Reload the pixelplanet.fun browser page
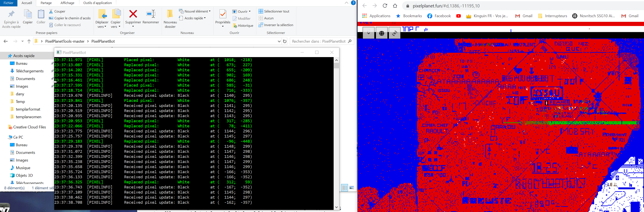 (x=385, y=6)
